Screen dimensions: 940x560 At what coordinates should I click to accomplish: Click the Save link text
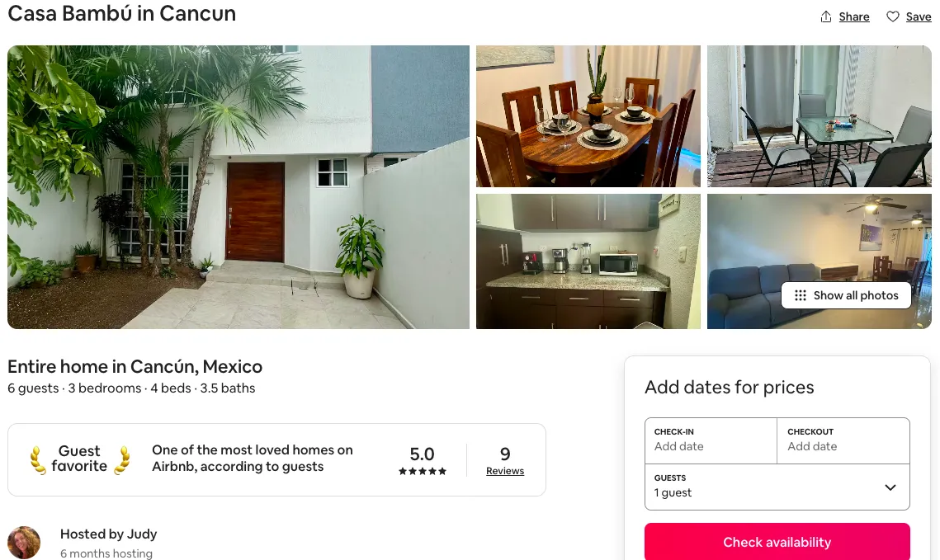(x=919, y=16)
